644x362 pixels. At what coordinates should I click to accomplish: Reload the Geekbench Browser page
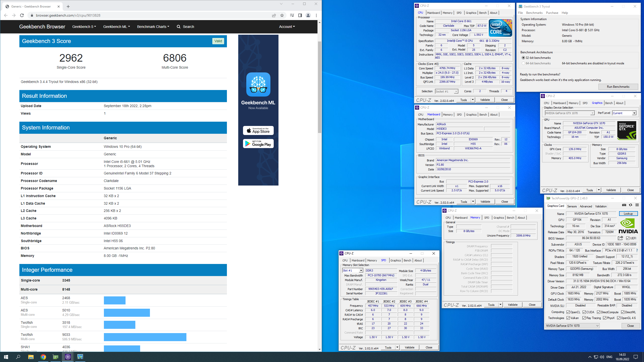click(x=22, y=15)
